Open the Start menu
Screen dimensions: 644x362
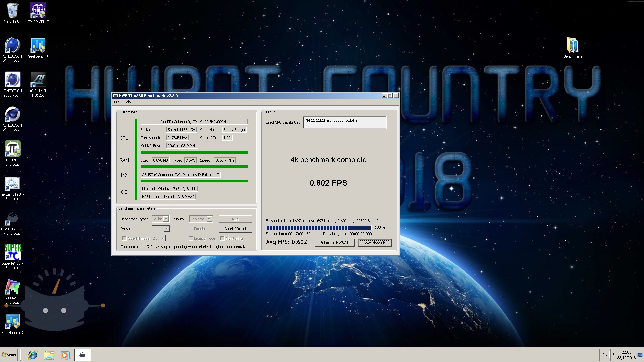[9, 355]
